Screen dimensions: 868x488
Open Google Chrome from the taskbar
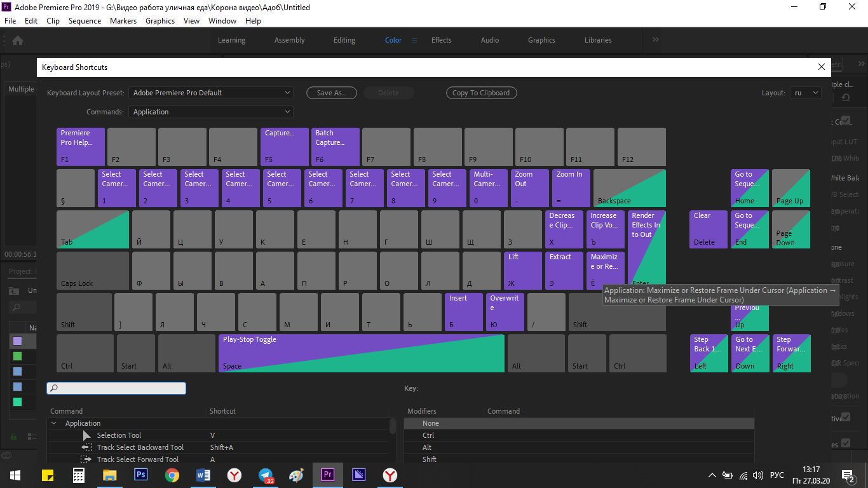click(172, 475)
